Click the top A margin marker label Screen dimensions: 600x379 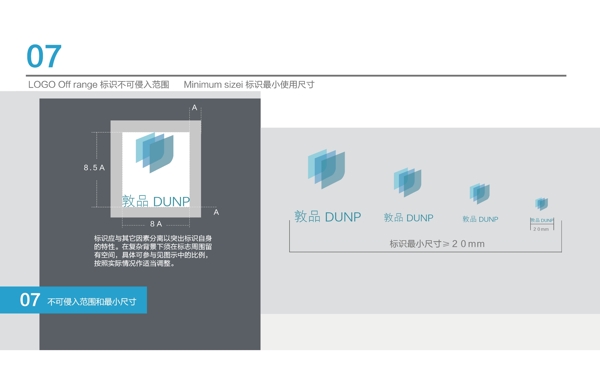[x=194, y=108]
